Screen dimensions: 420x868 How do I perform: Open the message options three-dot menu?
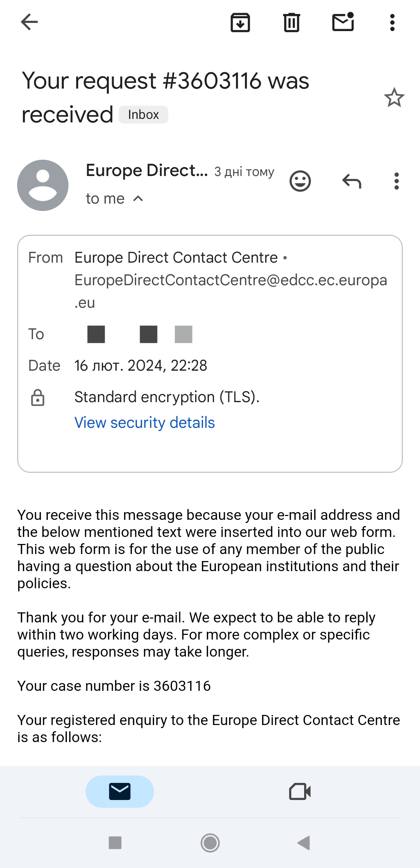[x=397, y=181]
